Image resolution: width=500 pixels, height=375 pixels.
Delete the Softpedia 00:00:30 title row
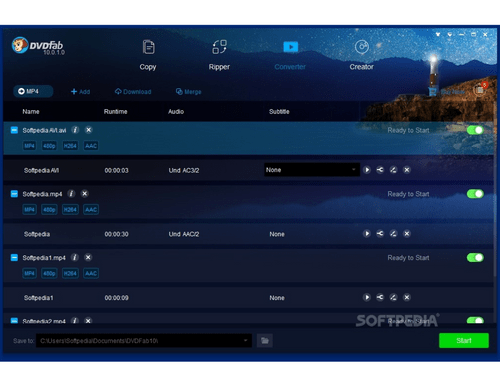[407, 234]
